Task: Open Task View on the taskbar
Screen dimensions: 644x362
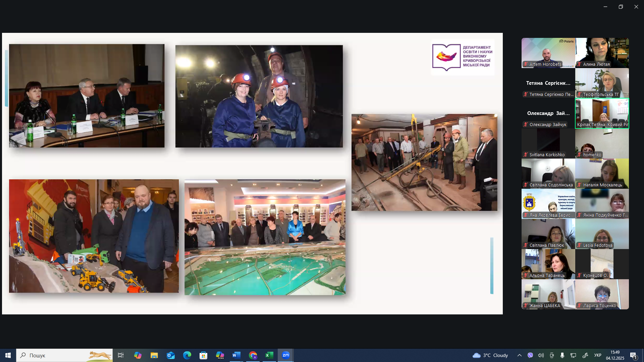Action: (121, 355)
